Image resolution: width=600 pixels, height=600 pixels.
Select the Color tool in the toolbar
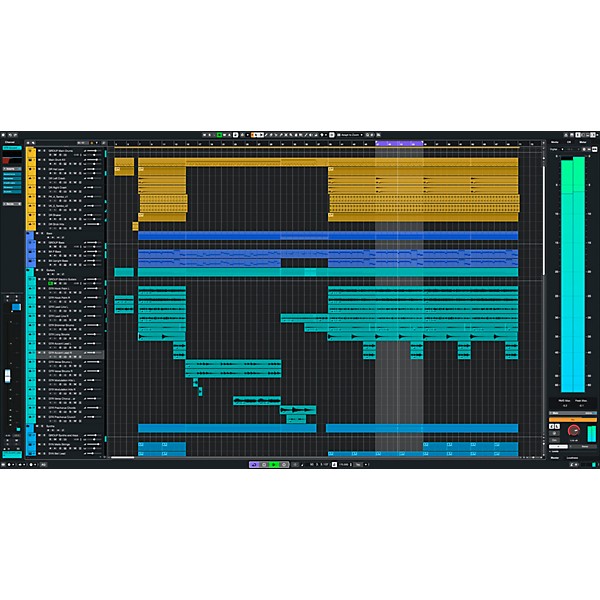[322, 135]
